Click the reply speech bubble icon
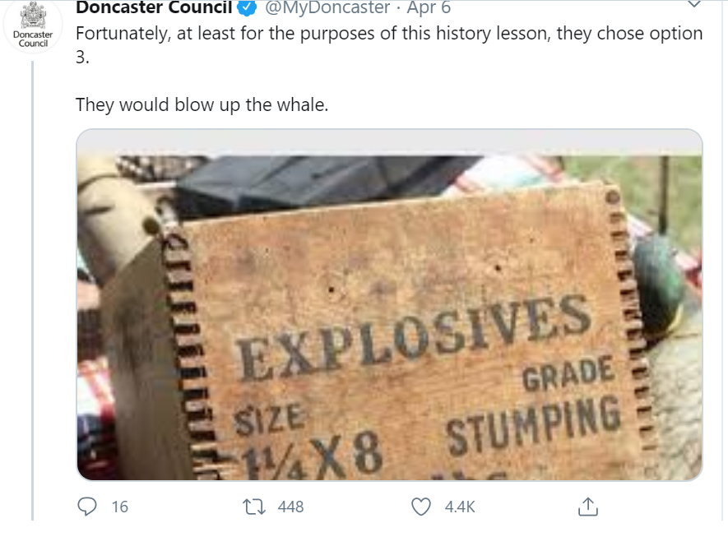728x560 pixels. [87, 507]
